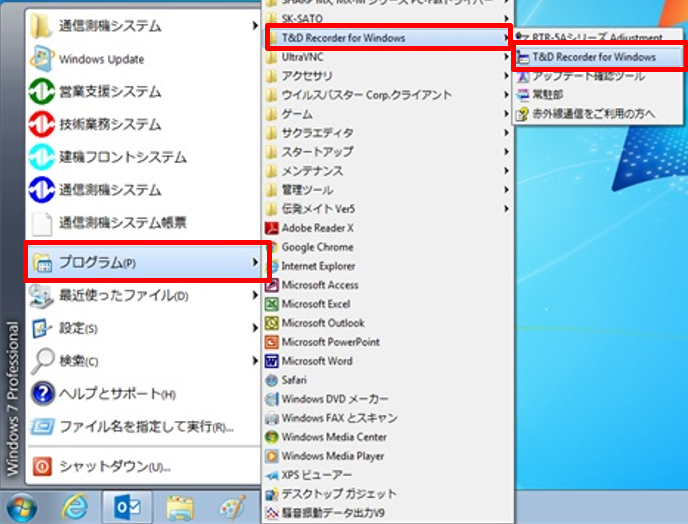Launch Microsoft Excel
Screen dimensions: 688x524
pos(388,304)
